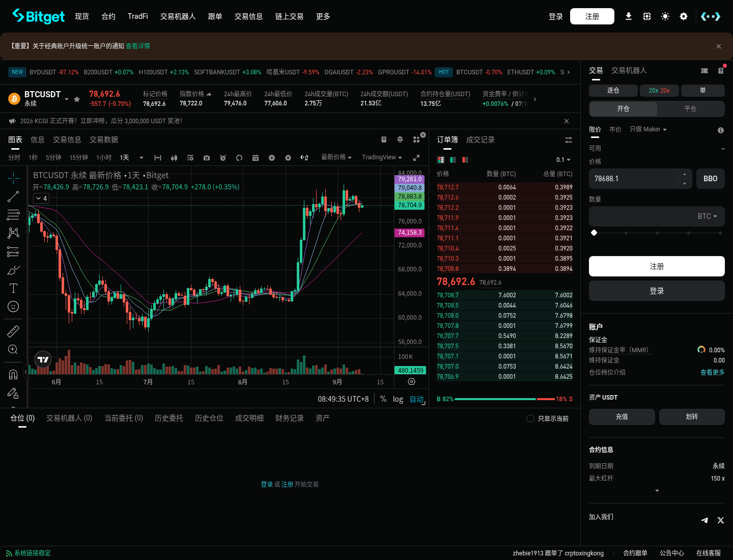This screenshot has height=560, width=733.
Task: Switch to the 成交记录 tab
Action: tap(481, 139)
